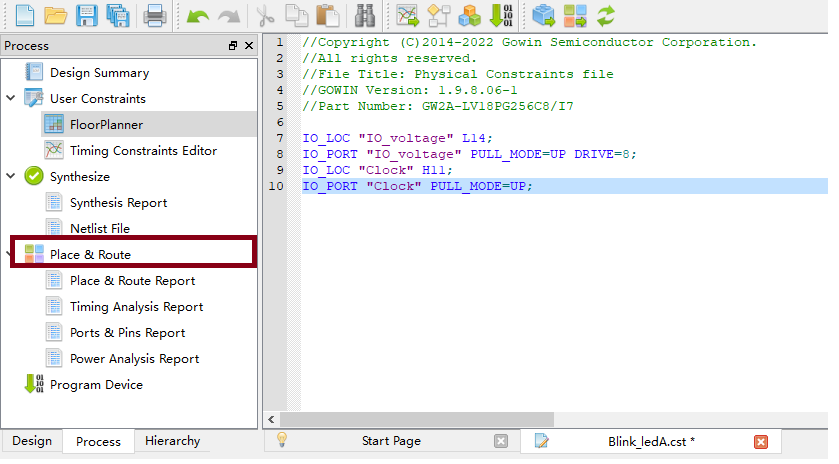The width and height of the screenshot is (839, 464).
Task: Click Timing Constraints Editor tree icon
Action: (x=54, y=150)
